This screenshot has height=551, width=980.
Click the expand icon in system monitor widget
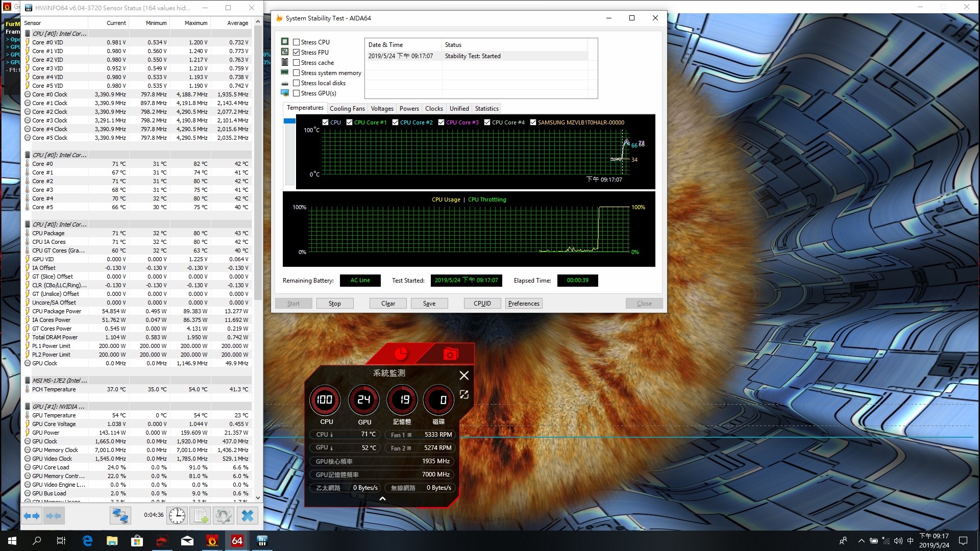pos(464,394)
